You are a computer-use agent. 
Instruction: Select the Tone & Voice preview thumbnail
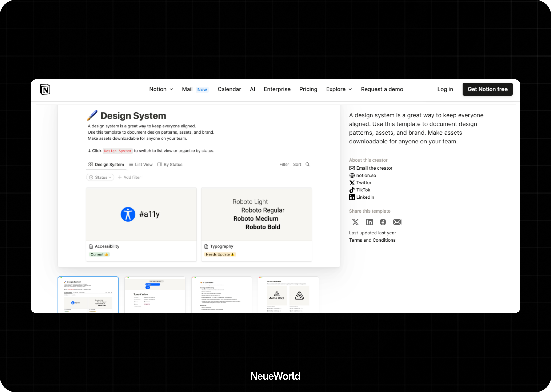155,295
